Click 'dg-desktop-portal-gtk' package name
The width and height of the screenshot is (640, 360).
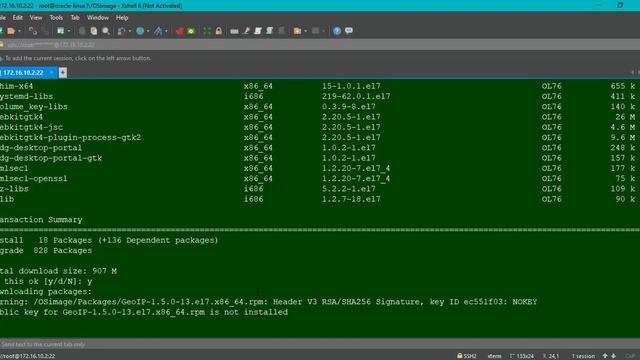point(51,158)
